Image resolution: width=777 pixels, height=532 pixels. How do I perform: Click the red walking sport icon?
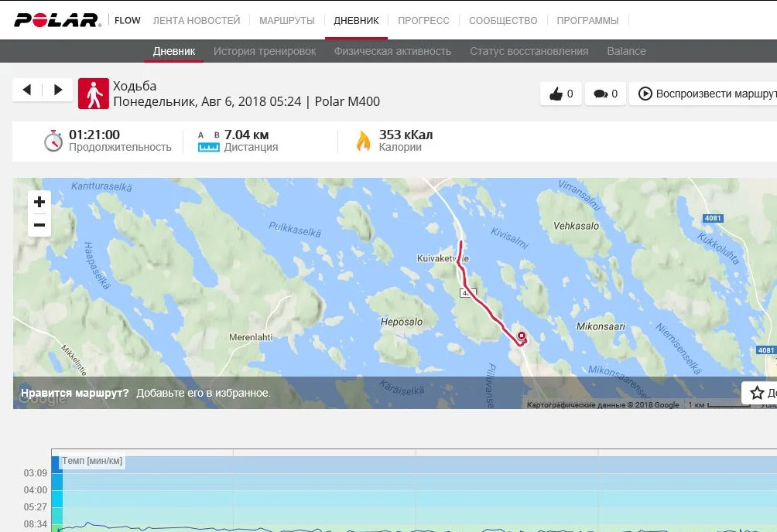pos(94,94)
